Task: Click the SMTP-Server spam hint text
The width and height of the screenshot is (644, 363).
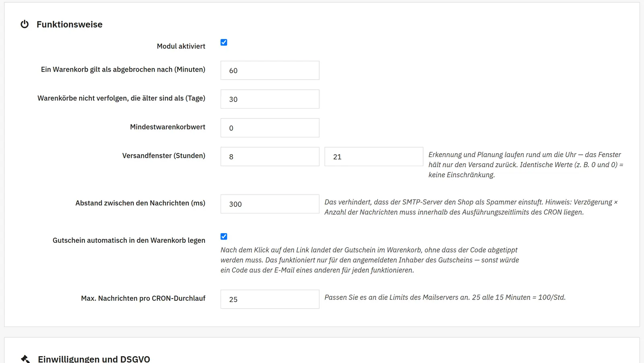Action: click(471, 207)
